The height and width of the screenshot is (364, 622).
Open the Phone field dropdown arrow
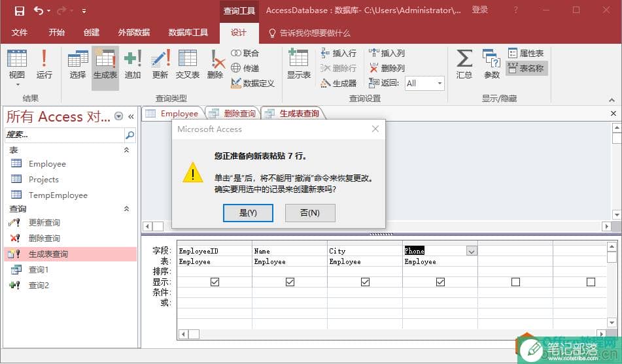point(472,251)
